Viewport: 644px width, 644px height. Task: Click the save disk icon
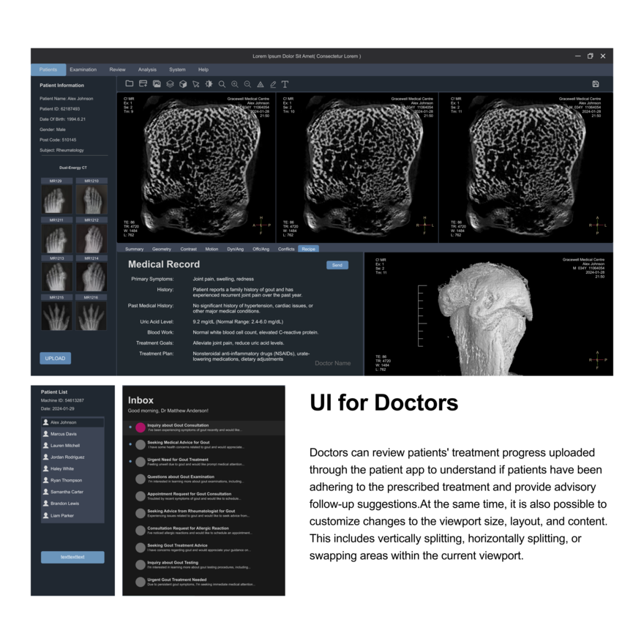click(x=596, y=83)
